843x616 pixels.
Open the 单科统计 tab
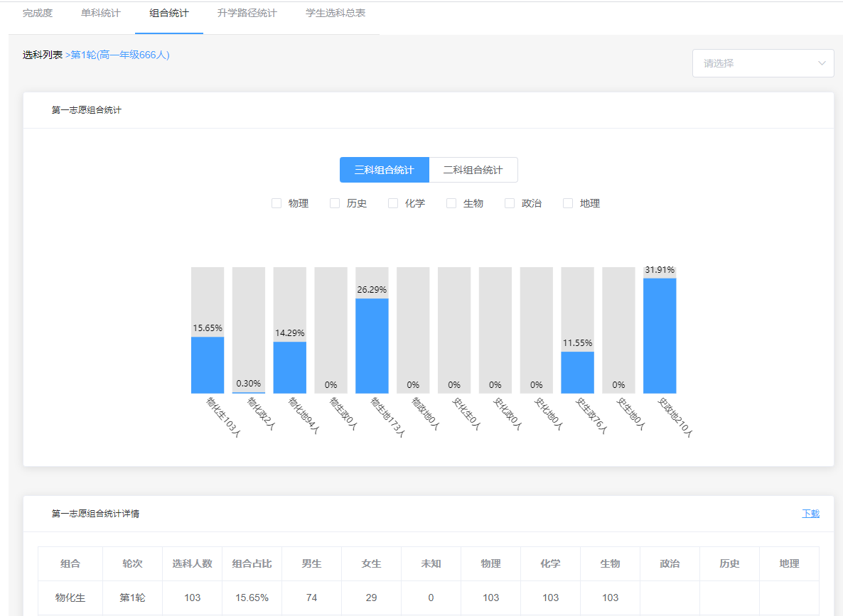point(100,13)
